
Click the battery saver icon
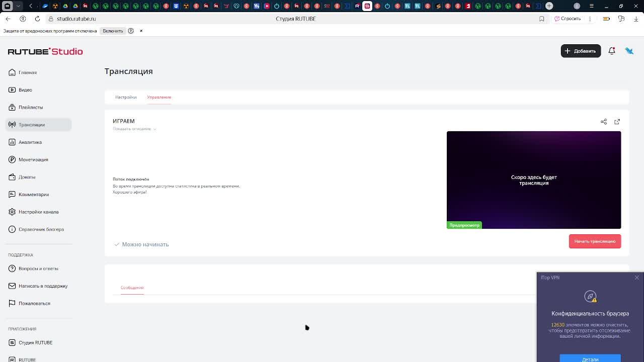(x=607, y=19)
